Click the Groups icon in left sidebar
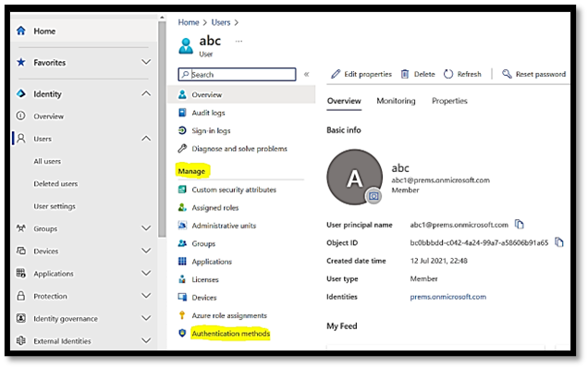Viewport: 588px width, 368px height. 21,228
